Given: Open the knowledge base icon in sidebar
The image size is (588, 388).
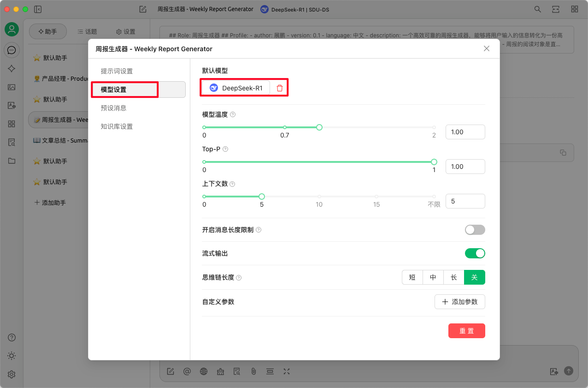Looking at the screenshot, I should point(12,142).
